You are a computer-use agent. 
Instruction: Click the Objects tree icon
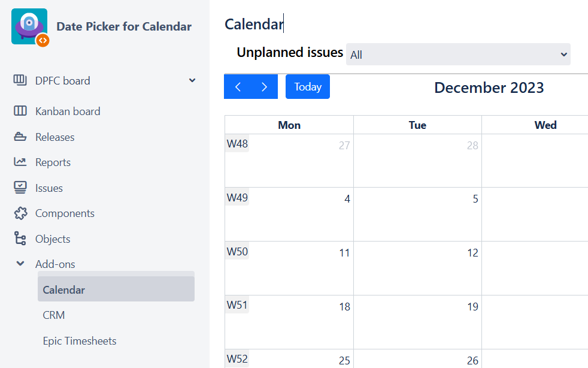20,239
